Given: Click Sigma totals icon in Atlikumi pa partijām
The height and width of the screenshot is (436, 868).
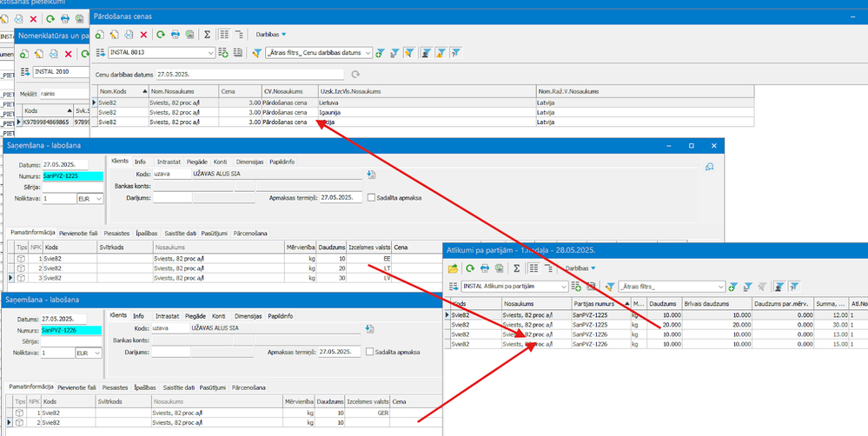Looking at the screenshot, I should pyautogui.click(x=516, y=268).
